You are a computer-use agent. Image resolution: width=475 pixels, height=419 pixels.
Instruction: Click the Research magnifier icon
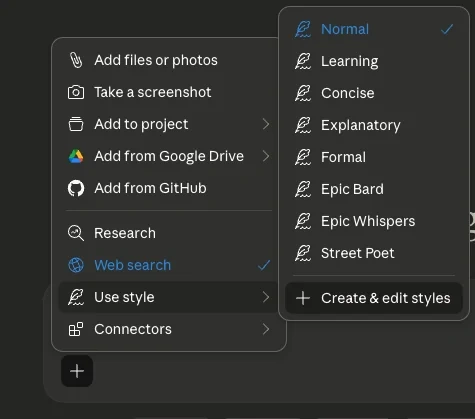pos(76,233)
